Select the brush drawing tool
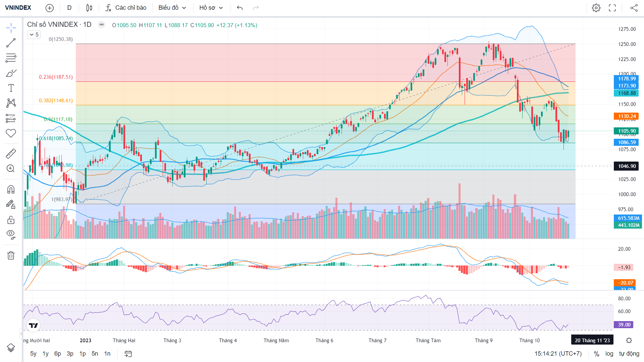 click(x=11, y=73)
